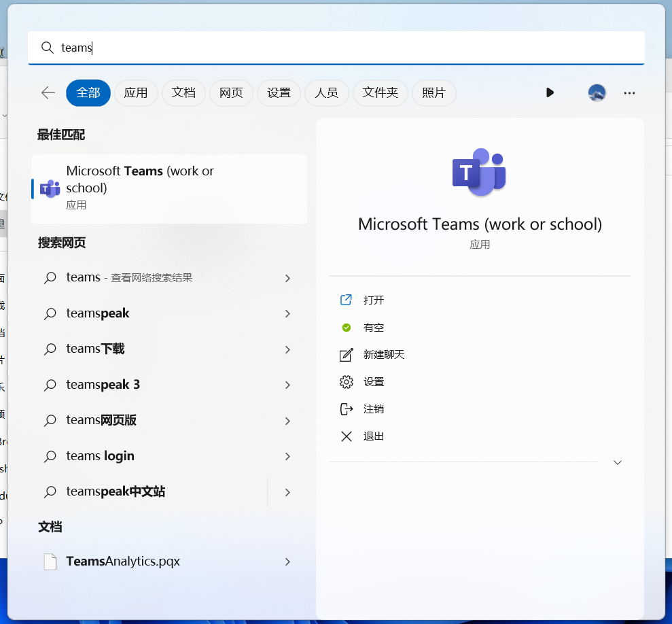Expand the teamspeak suggestion chevron
The width and height of the screenshot is (672, 624).
[x=287, y=314]
